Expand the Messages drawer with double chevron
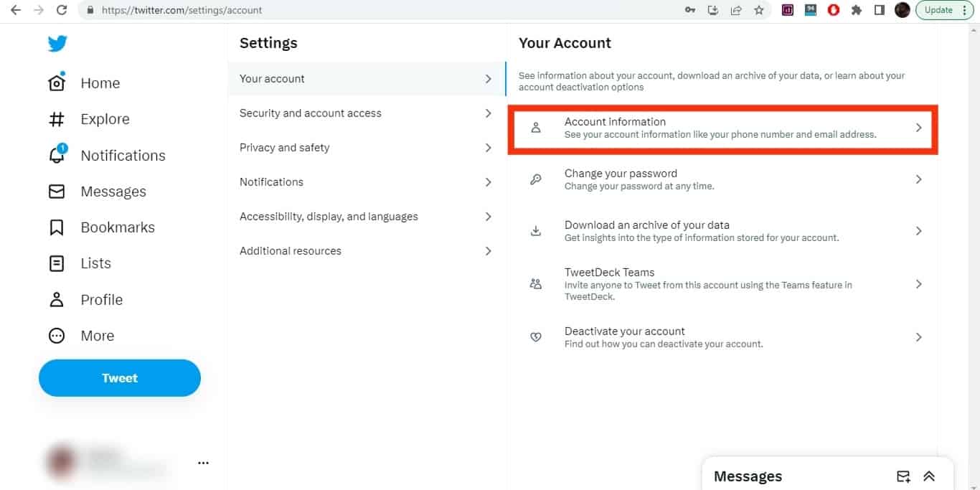980x490 pixels. pyautogui.click(x=929, y=476)
